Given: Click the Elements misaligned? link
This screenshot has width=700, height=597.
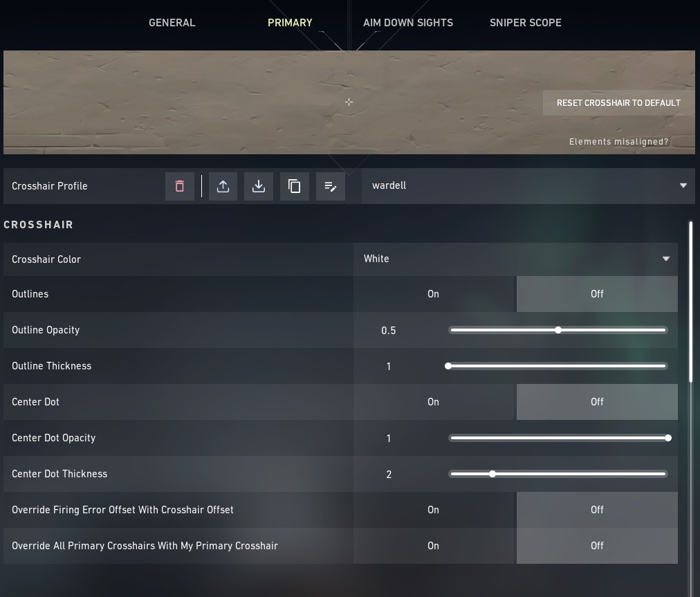Looking at the screenshot, I should coord(619,142).
